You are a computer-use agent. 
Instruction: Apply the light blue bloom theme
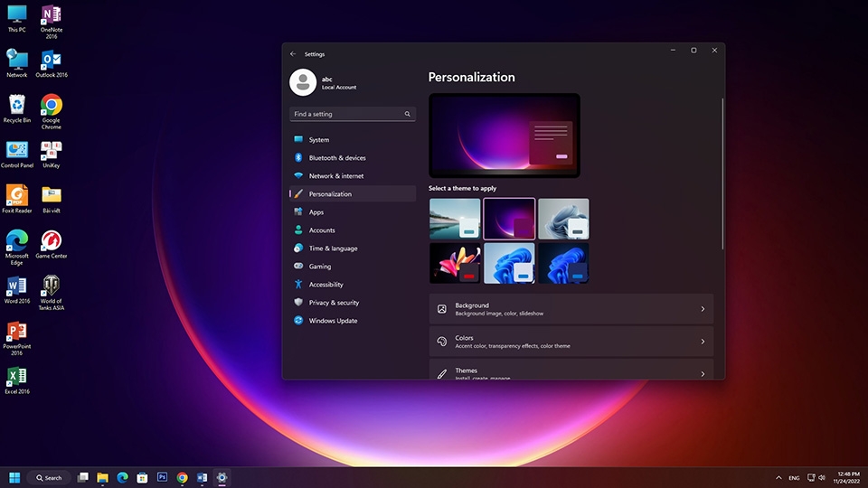tap(509, 263)
